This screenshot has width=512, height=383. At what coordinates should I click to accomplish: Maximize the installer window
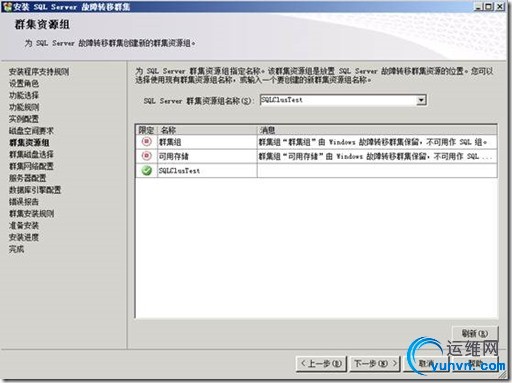click(488, 6)
